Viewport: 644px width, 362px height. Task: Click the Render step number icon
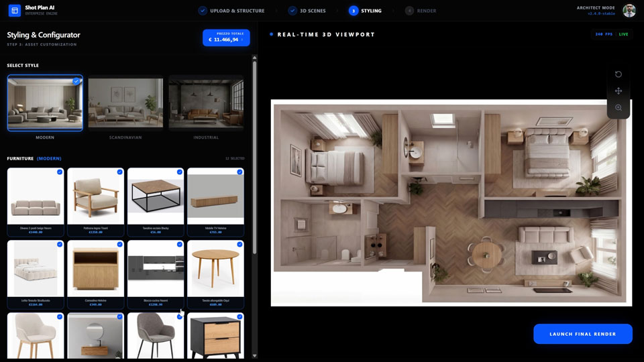pyautogui.click(x=409, y=11)
